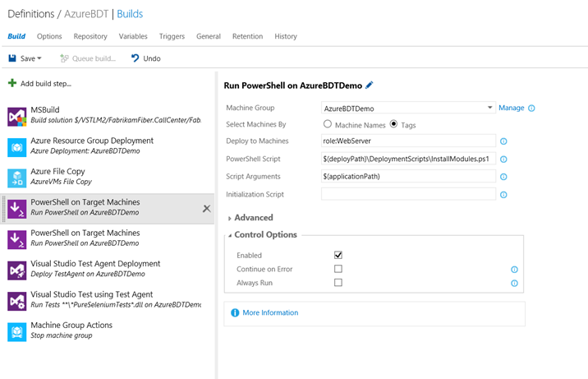The image size is (588, 379).
Task: Select the Azure Resource Group Deployment icon
Action: [16, 146]
